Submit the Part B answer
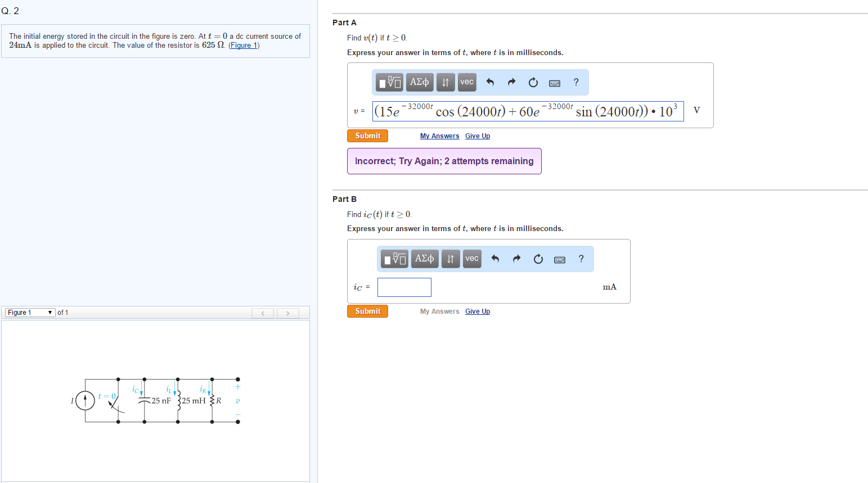The height and width of the screenshot is (483, 868). click(x=367, y=310)
